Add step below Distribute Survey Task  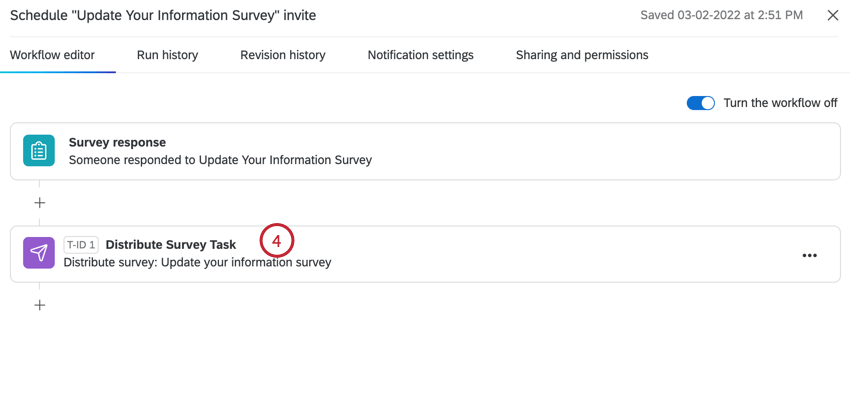click(40, 305)
